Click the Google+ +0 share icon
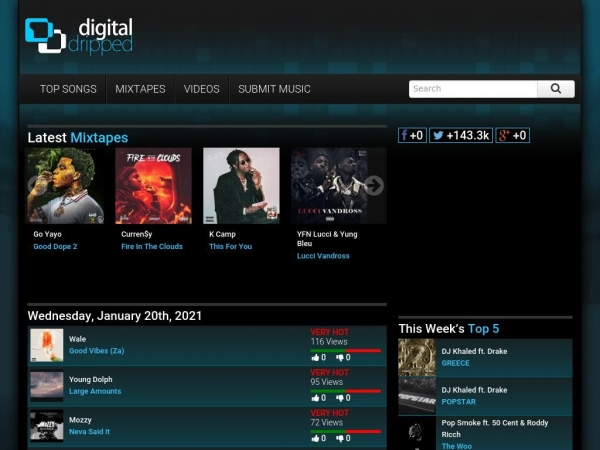 pos(513,135)
